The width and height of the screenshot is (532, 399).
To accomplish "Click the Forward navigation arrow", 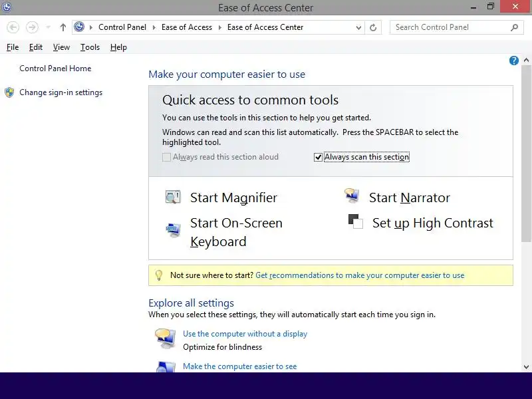I will tap(32, 27).
